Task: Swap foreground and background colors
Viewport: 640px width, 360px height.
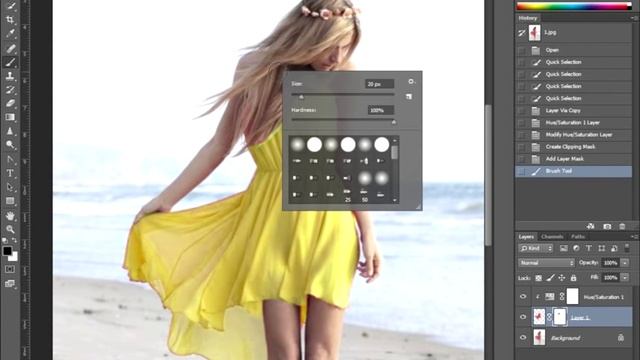Action: [x=15, y=240]
